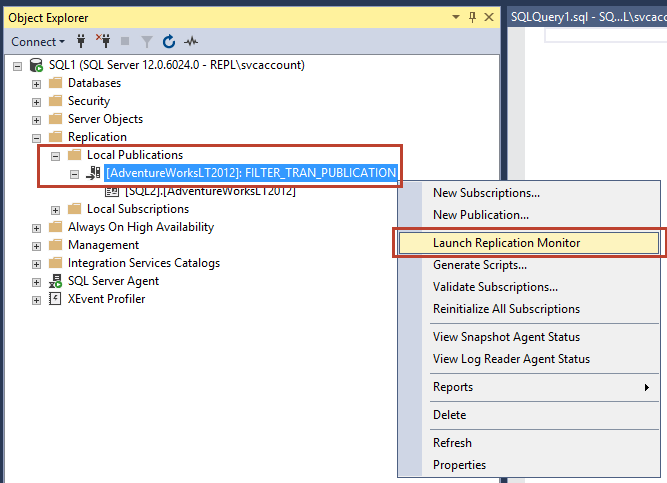Click the XEvent Profiler icon

pyautogui.click(x=55, y=299)
